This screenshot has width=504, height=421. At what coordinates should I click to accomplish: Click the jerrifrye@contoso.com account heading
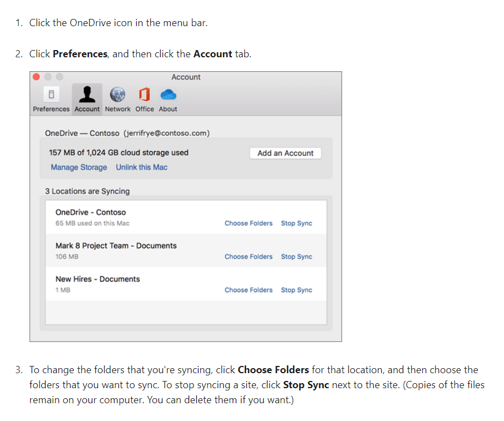coord(127,133)
